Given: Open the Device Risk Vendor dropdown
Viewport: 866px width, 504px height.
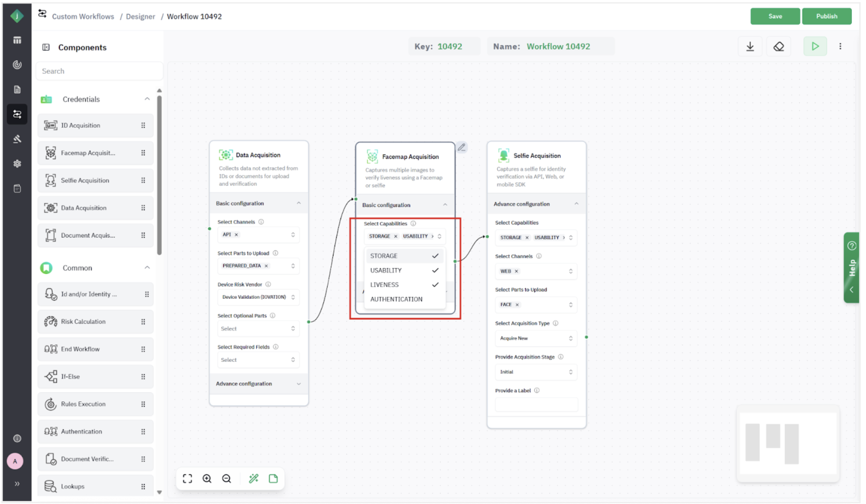Looking at the screenshot, I should 257,297.
